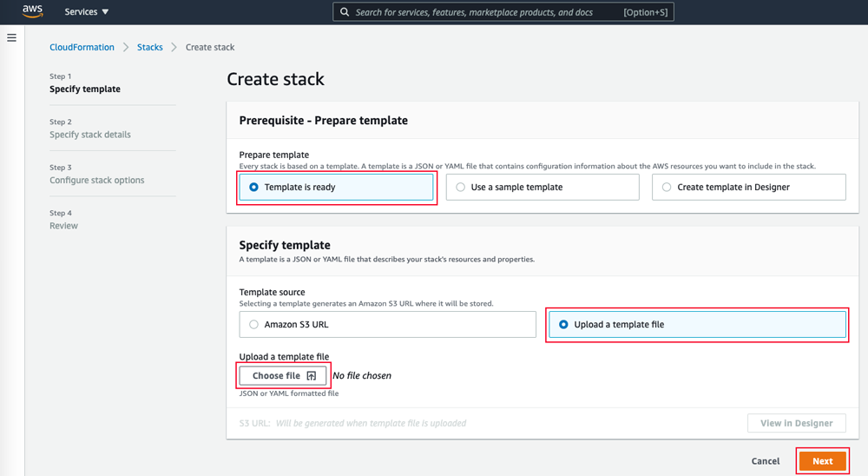Open the CloudFormation breadcrumb link
The image size is (868, 476).
point(82,47)
